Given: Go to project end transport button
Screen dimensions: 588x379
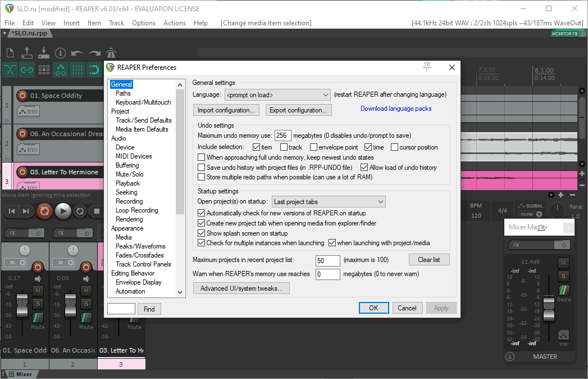Looking at the screenshot, I should [x=25, y=211].
